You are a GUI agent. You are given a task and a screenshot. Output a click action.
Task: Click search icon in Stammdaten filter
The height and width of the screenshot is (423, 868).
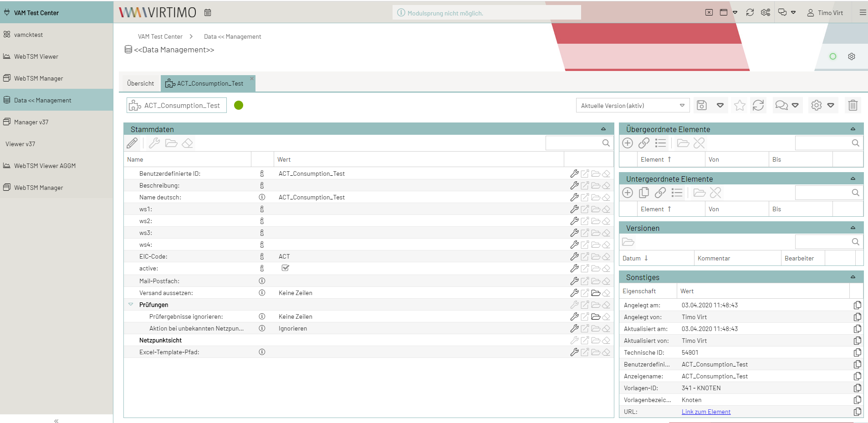coord(606,143)
